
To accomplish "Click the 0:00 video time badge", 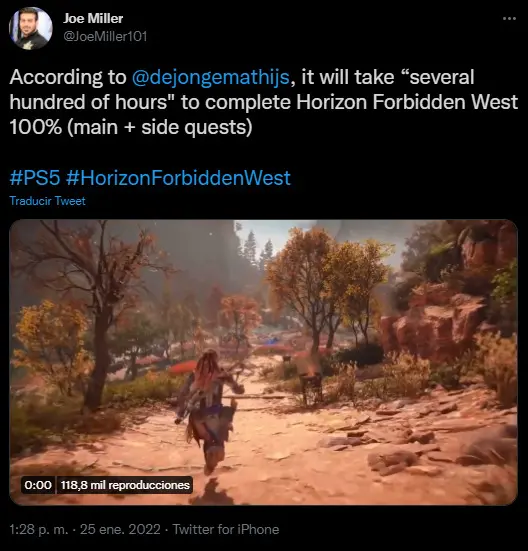I will click(38, 485).
